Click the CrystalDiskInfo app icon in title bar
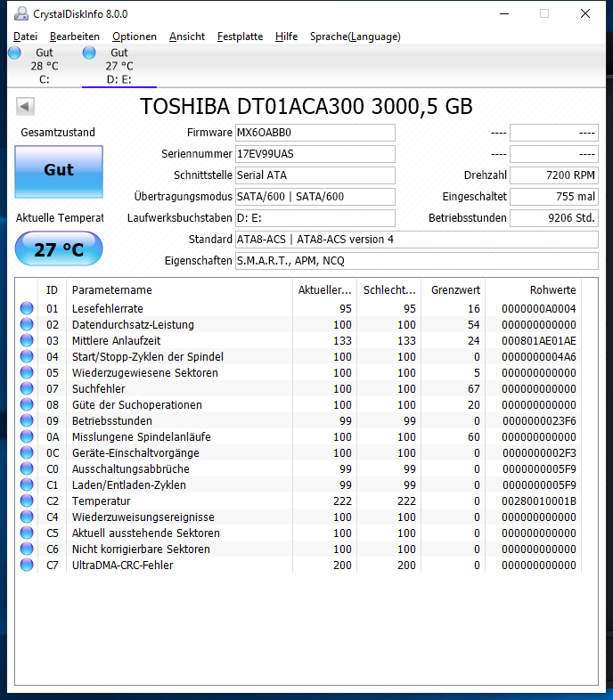Screen dimensions: 613x700 [x=21, y=14]
